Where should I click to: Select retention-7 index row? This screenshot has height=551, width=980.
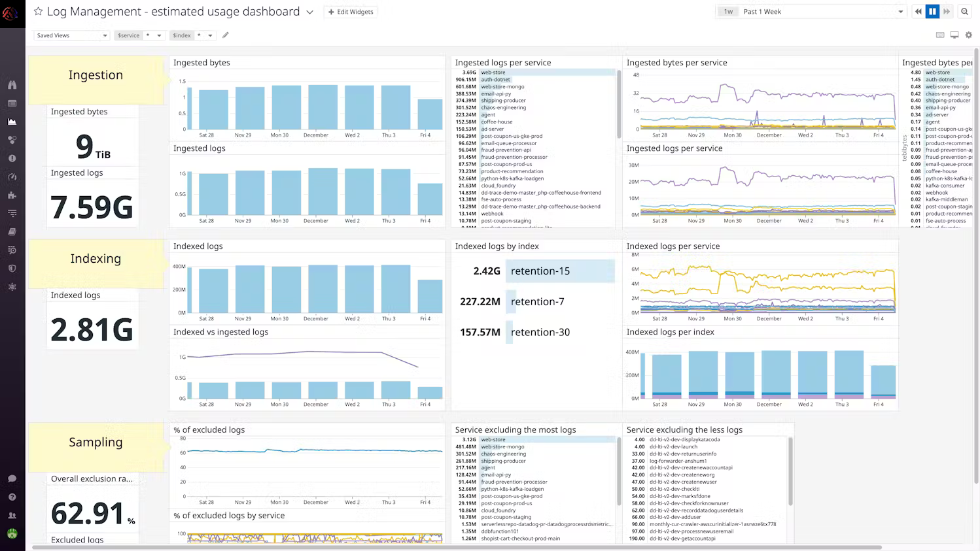tap(536, 301)
